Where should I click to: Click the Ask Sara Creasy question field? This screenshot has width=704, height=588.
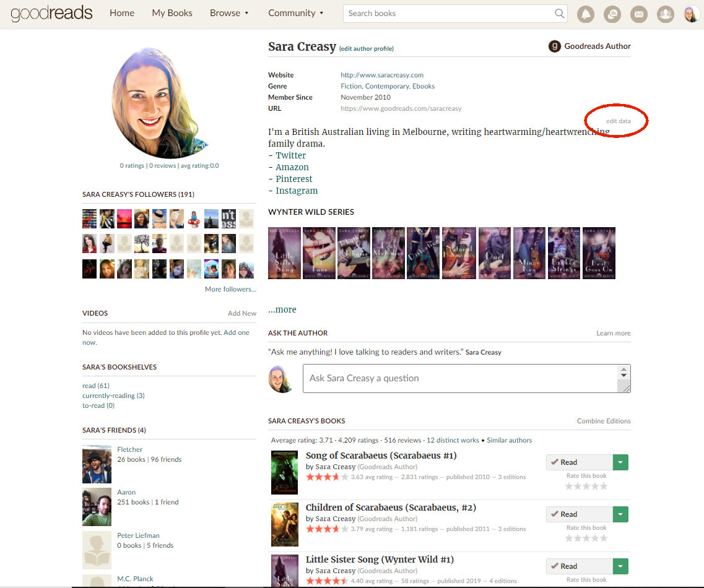click(459, 378)
